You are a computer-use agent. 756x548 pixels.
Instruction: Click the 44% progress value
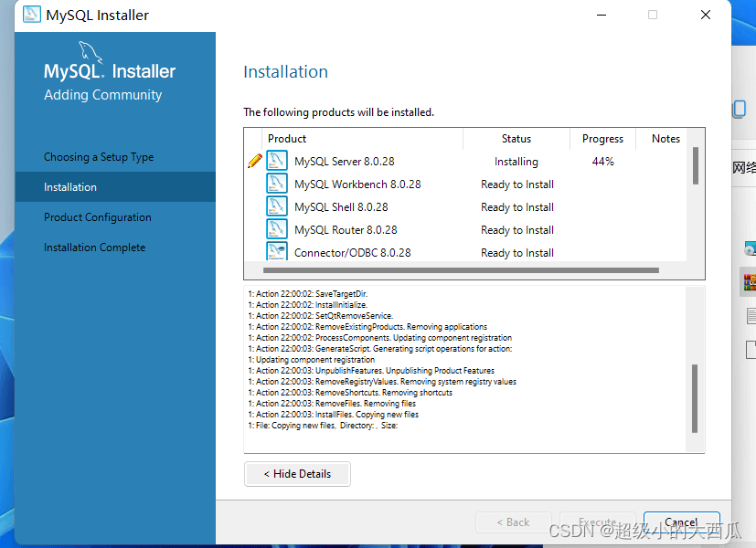pos(602,162)
